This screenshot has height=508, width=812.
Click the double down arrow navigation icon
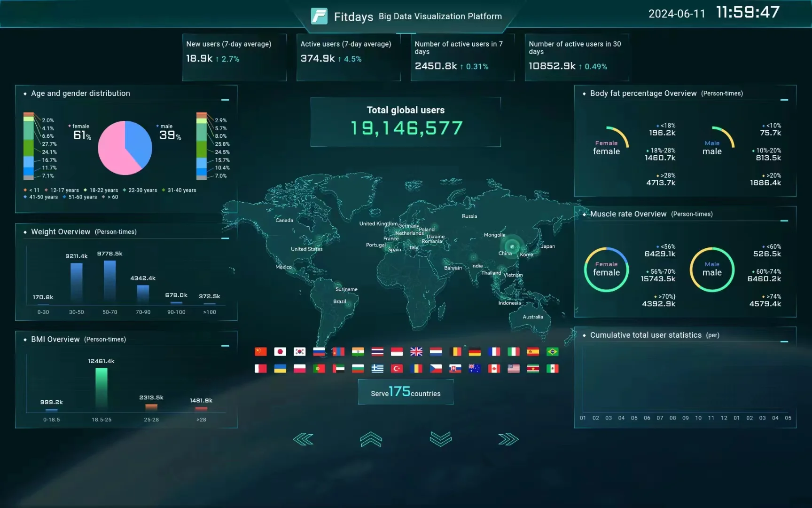(x=440, y=439)
